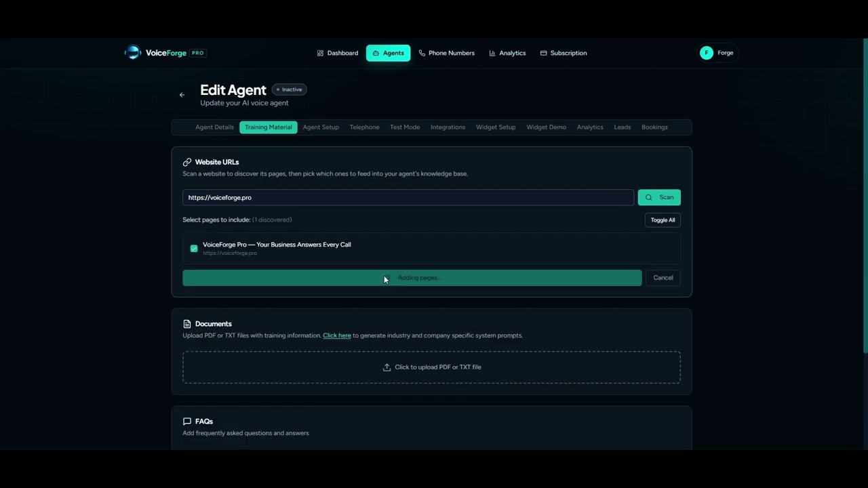The height and width of the screenshot is (488, 868).
Task: Click the Inactive status badge
Action: pyautogui.click(x=290, y=89)
